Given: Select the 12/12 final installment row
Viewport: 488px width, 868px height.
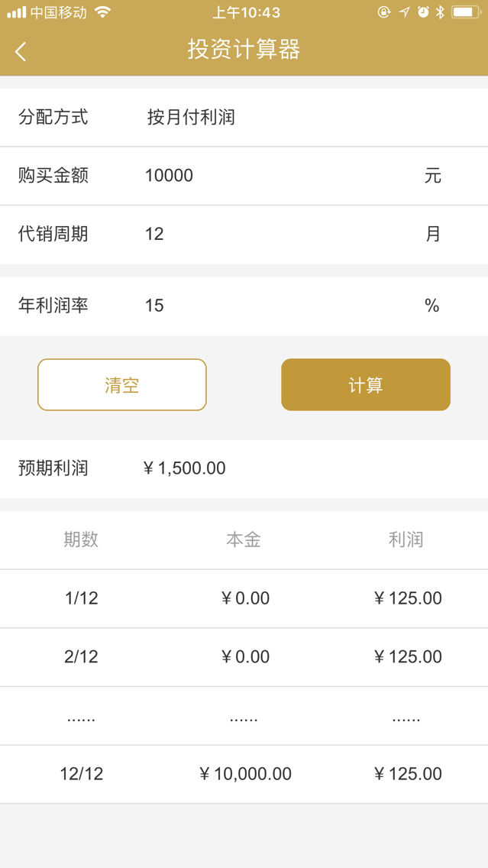Looking at the screenshot, I should coord(244,773).
